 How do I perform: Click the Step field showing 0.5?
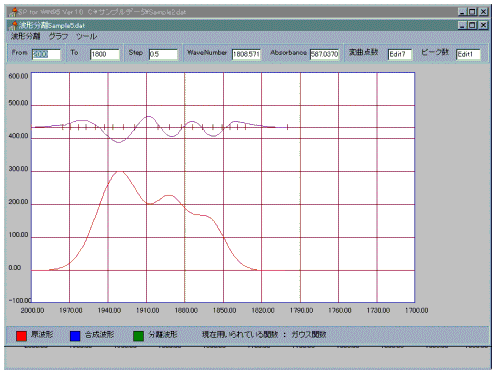pos(163,54)
